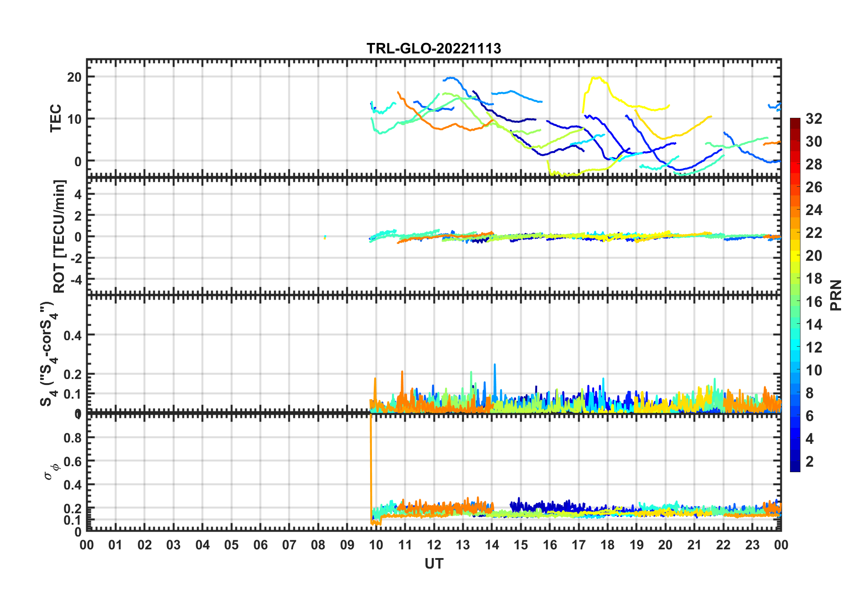Click the S4 axis label
The height and width of the screenshot is (590, 868).
49,354
